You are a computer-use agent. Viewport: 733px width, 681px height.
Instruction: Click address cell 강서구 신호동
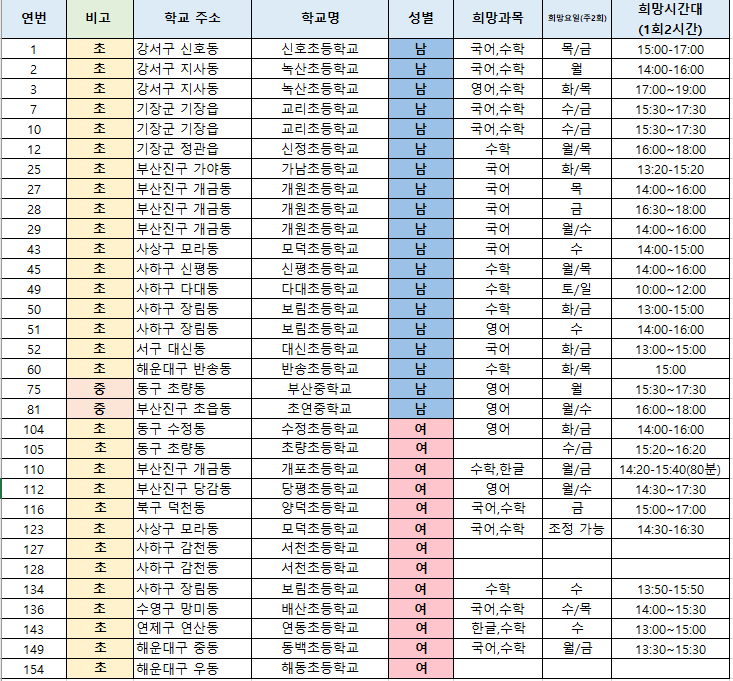click(192, 49)
